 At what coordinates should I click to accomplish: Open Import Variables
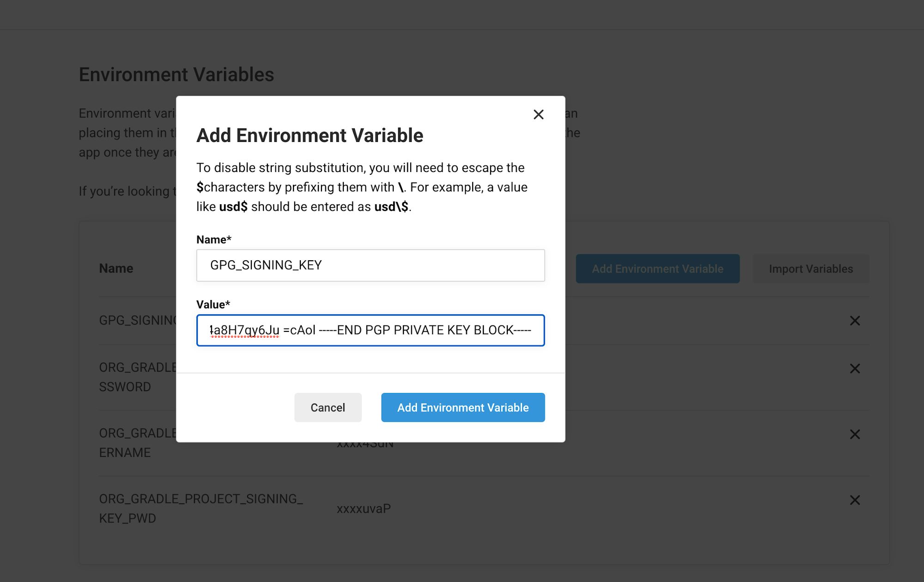pos(811,269)
